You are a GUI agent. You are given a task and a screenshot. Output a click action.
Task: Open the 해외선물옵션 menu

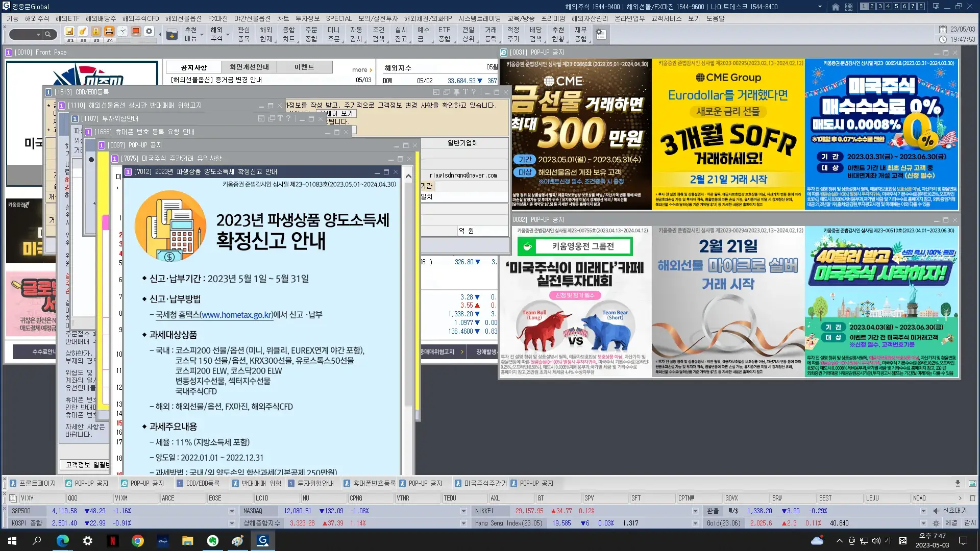(x=183, y=18)
